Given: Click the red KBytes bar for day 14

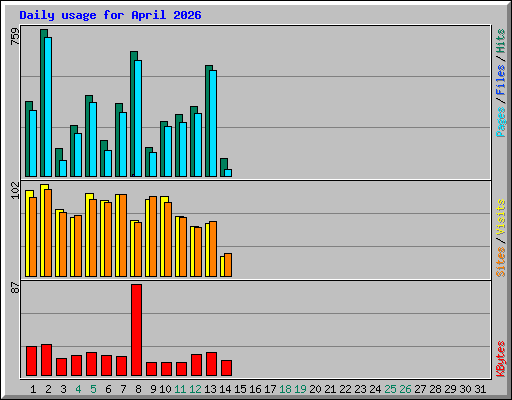Looking at the screenshot, I should [x=226, y=368].
